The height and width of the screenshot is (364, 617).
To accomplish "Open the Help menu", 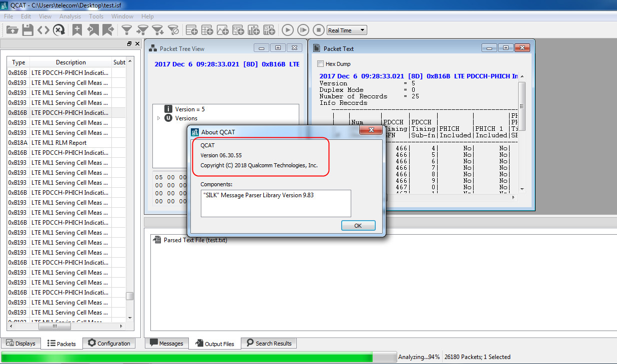I will coord(147,16).
